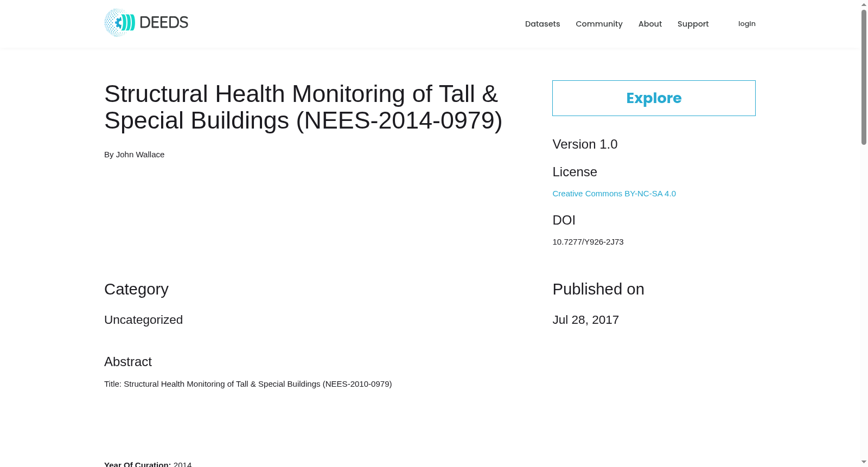Click the Jul 28, 2017 publish date
868x467 pixels.
(585, 320)
